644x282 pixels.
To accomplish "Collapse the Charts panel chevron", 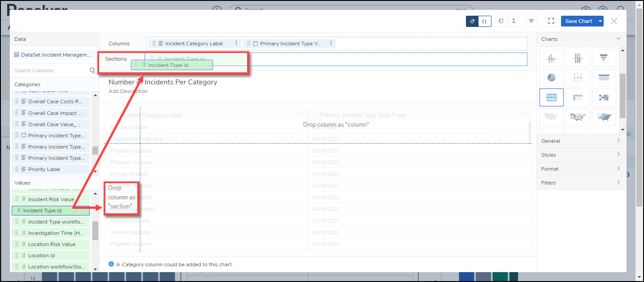I will pos(618,39).
